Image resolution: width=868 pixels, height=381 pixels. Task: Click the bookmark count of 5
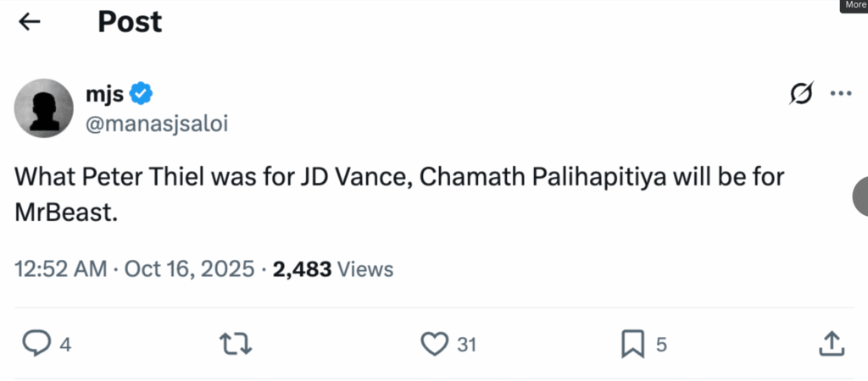pos(661,345)
